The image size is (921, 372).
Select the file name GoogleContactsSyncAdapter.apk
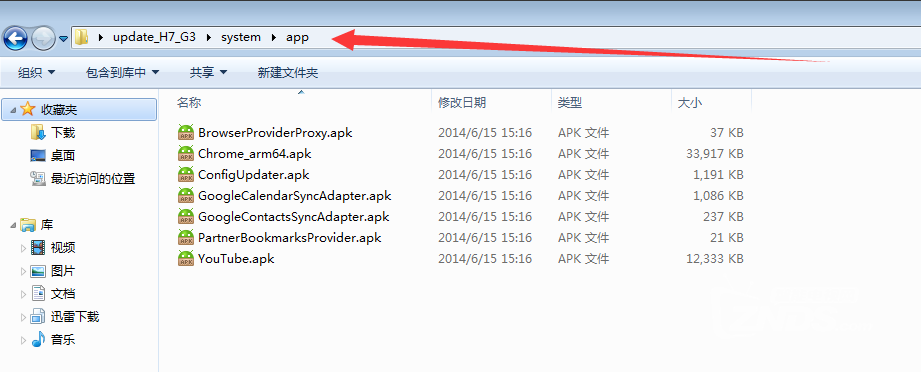tap(294, 217)
